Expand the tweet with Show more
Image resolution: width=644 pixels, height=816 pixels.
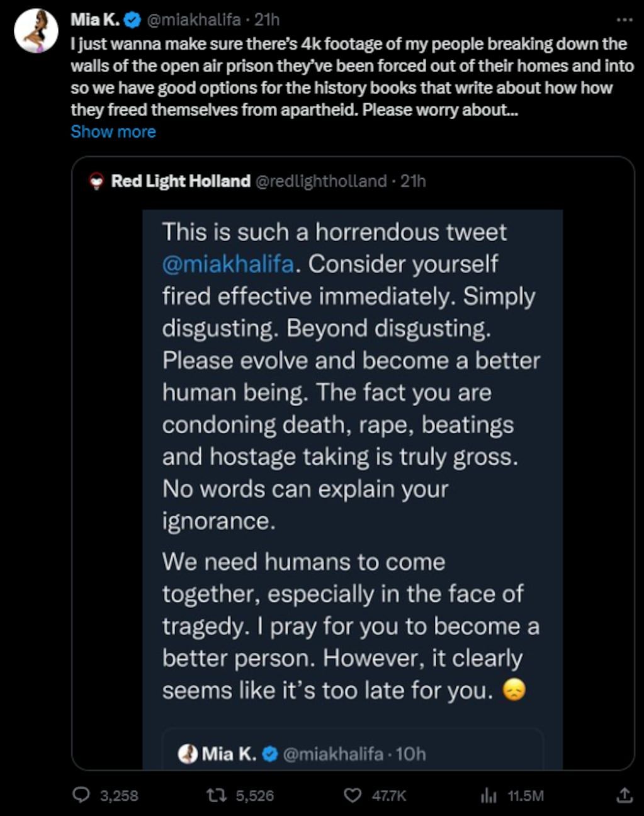tap(113, 132)
